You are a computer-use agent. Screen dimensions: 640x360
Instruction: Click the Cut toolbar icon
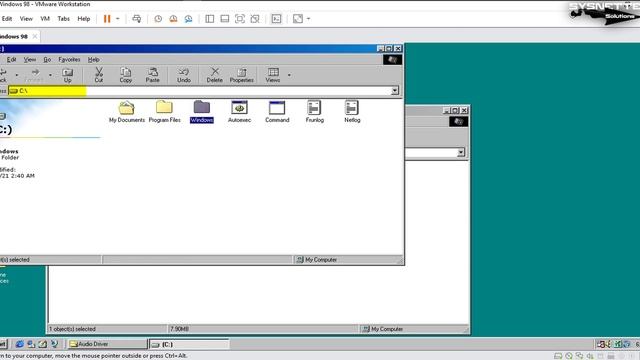(x=99, y=75)
